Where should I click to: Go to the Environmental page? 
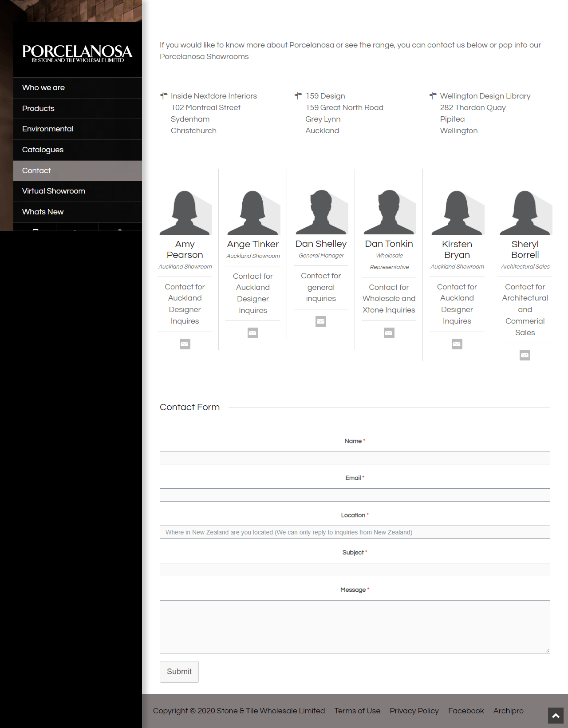(x=78, y=129)
